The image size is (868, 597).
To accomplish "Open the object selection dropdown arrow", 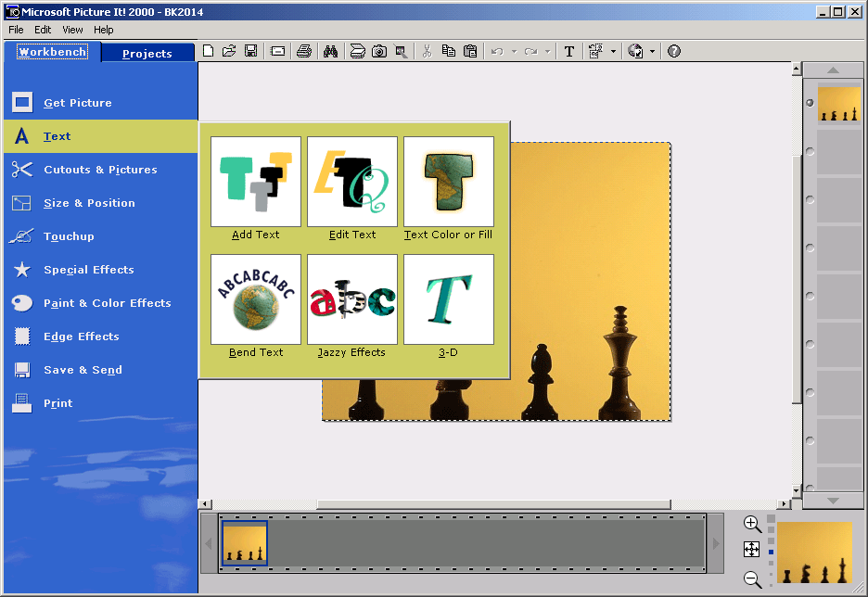I will pyautogui.click(x=613, y=52).
